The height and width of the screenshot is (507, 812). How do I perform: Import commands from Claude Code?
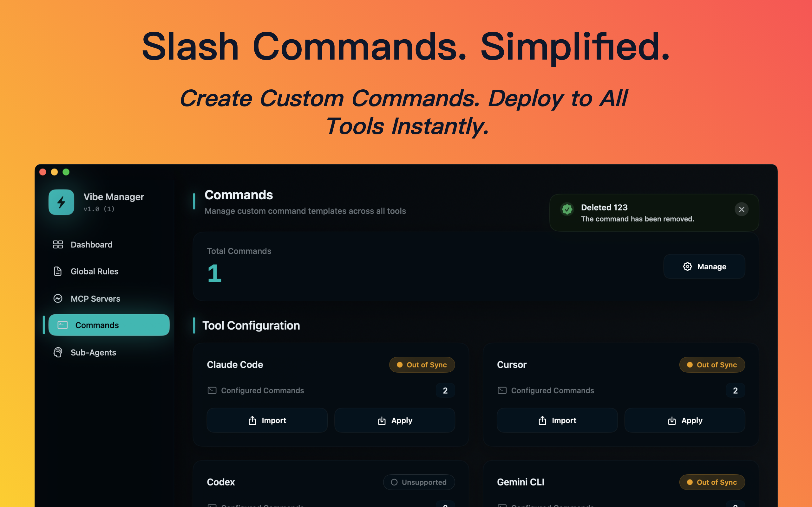(267, 420)
